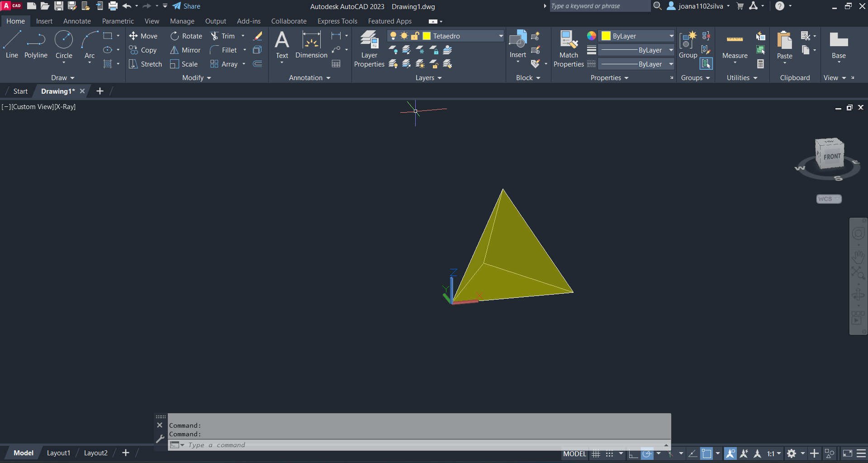Select the Fillet tool
The image size is (868, 463).
pyautogui.click(x=223, y=50)
